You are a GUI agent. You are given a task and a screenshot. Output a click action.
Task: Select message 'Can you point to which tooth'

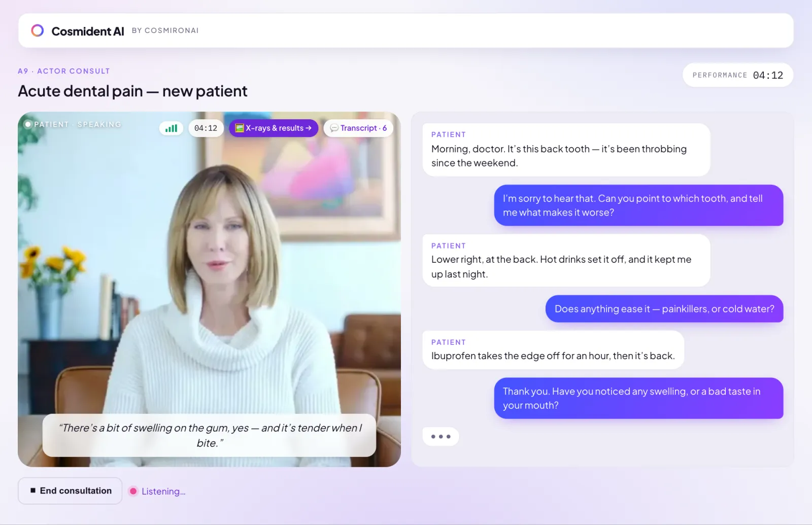pyautogui.click(x=638, y=205)
